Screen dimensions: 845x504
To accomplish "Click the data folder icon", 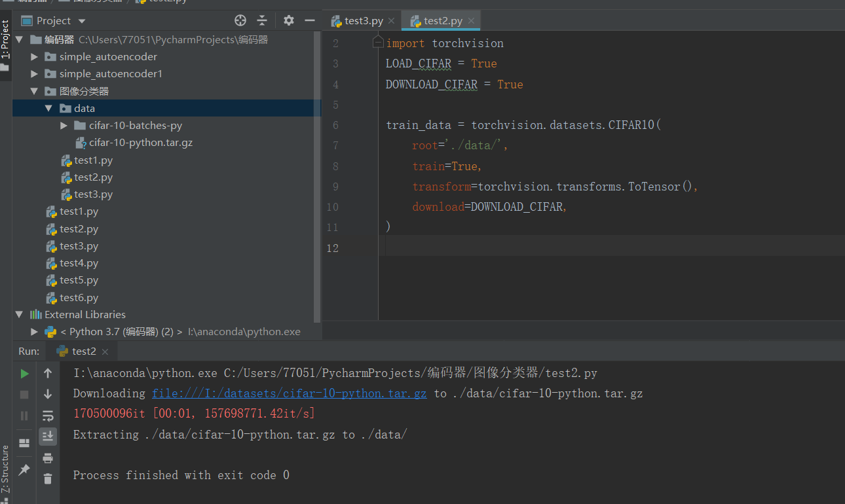I will click(65, 108).
